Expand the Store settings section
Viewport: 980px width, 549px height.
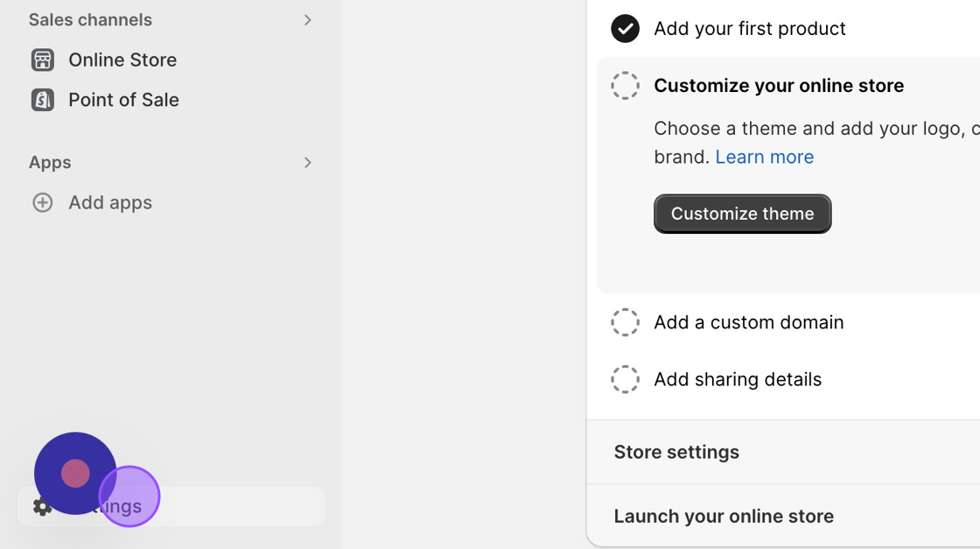(x=676, y=452)
